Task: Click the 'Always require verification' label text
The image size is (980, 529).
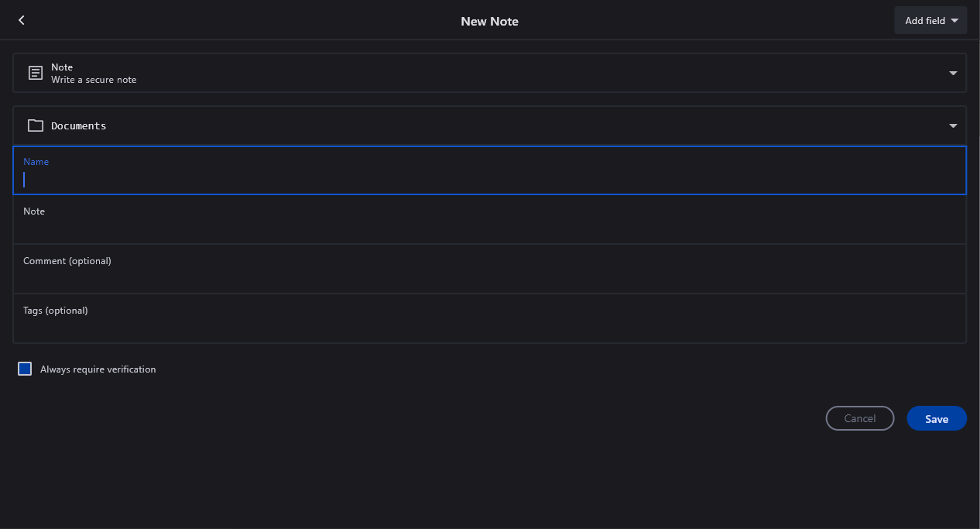Action: coord(98,369)
